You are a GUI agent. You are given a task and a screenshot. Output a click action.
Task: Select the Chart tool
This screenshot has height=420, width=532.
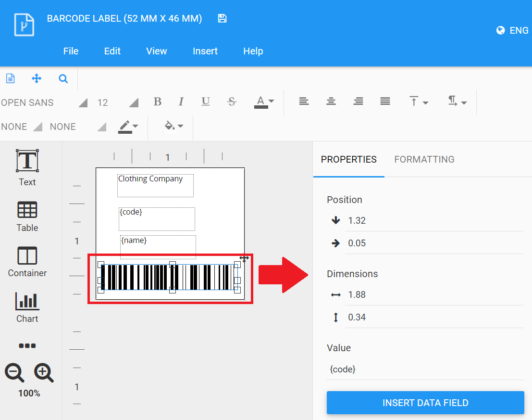tap(27, 307)
